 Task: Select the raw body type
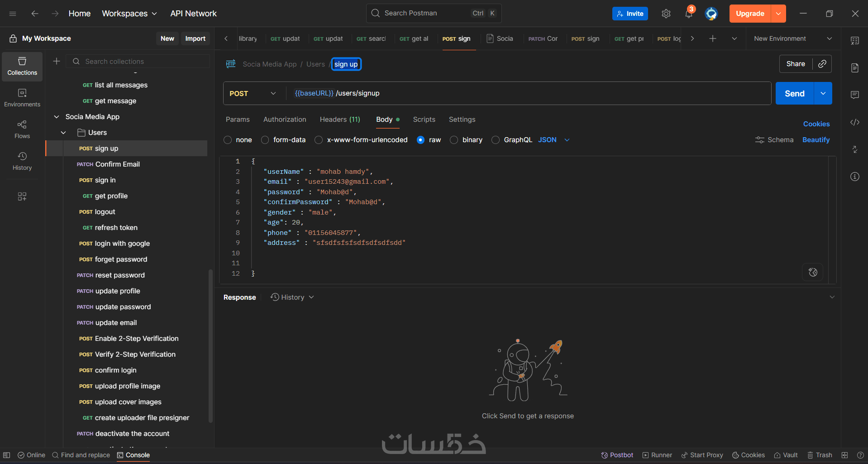coord(420,140)
